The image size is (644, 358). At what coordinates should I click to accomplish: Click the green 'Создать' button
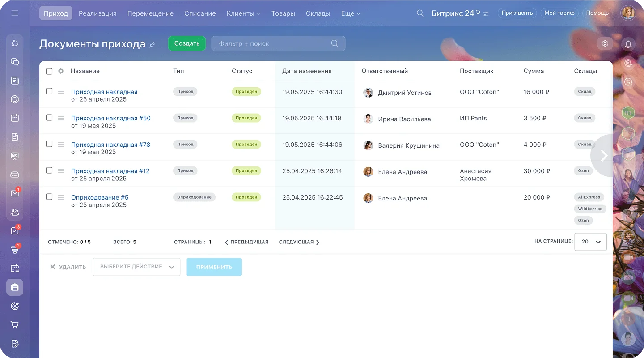click(x=186, y=43)
